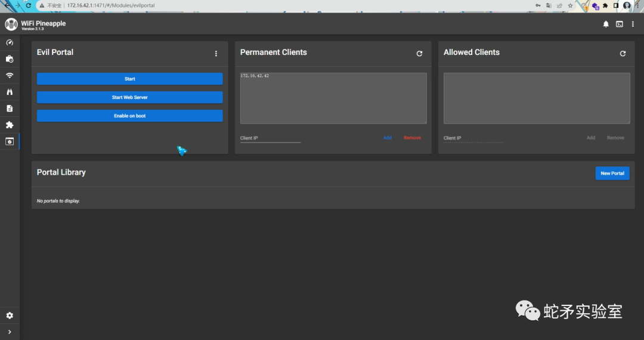Focus Allowed Clients Client IP field
Image resolution: width=644 pixels, height=340 pixels.
[473, 138]
